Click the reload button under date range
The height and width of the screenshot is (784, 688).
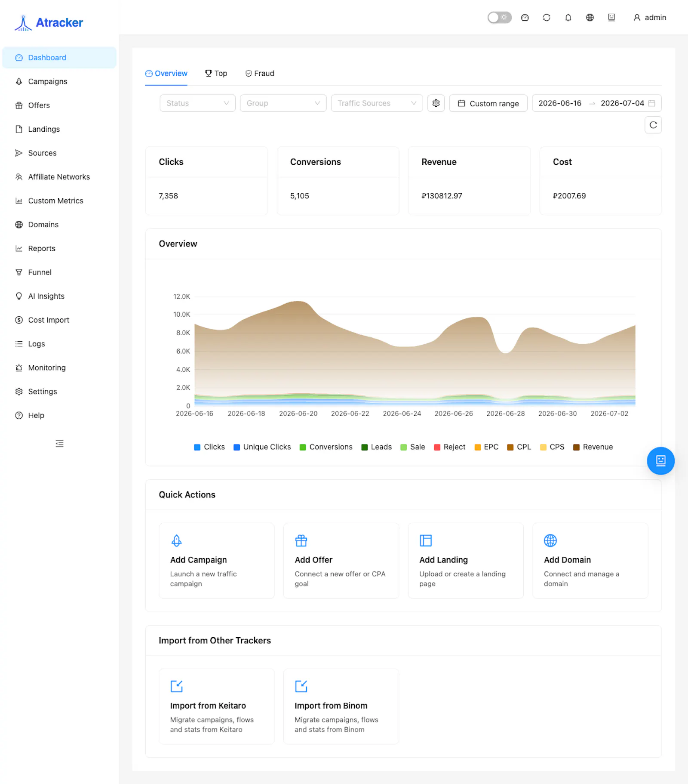click(653, 125)
